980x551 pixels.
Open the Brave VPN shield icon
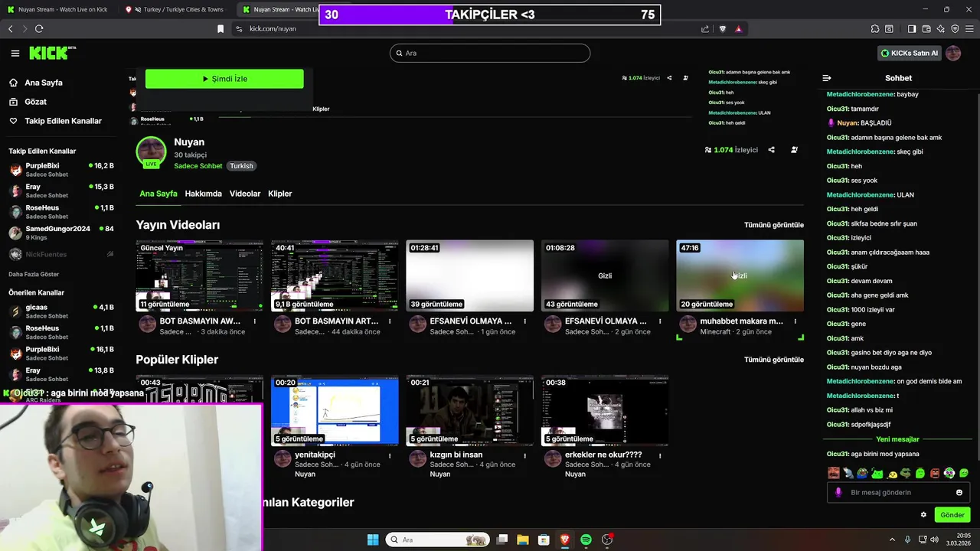955,29
